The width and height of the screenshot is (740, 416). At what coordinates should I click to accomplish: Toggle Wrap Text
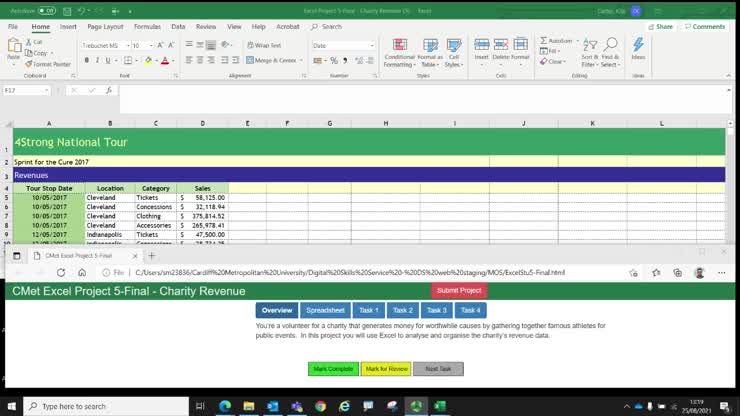click(264, 45)
